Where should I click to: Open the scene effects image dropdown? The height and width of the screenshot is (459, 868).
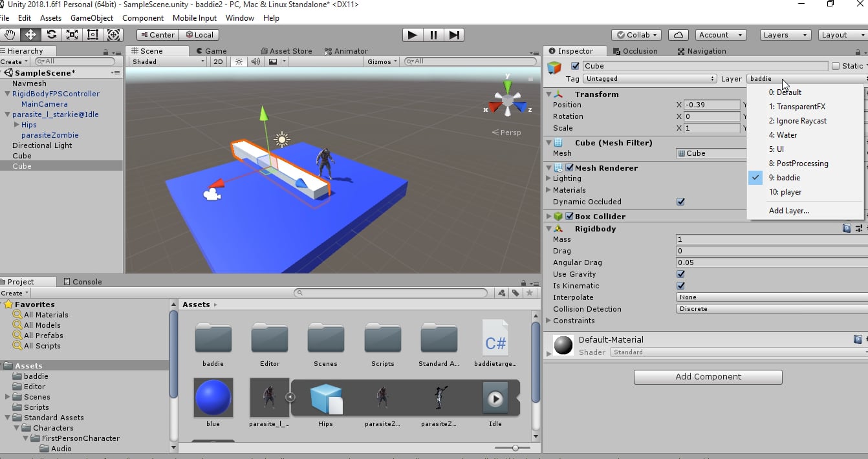(277, 61)
